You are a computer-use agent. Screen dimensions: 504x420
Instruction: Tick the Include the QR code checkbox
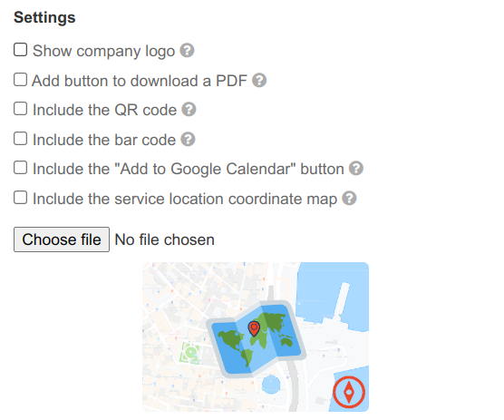[x=20, y=109]
